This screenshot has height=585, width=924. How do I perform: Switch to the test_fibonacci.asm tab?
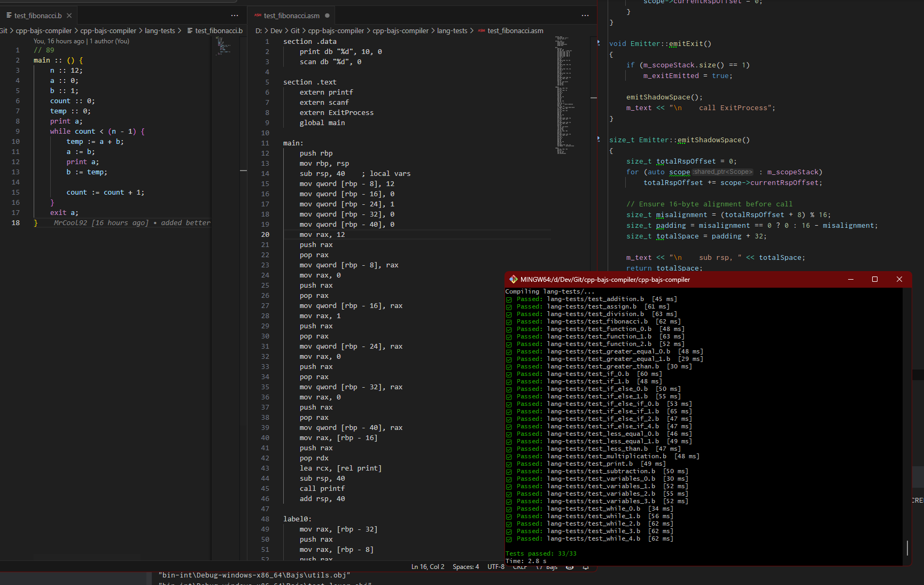(x=292, y=16)
